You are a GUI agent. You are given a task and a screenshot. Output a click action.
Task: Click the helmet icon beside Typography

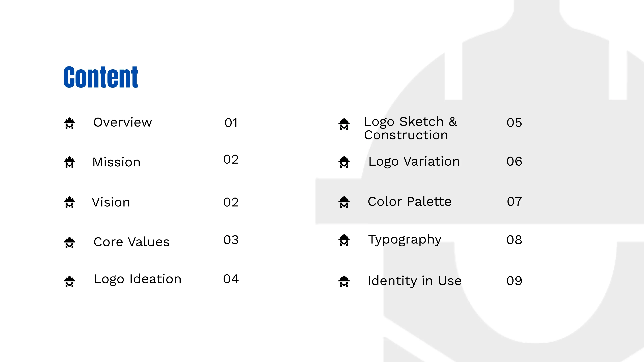pyautogui.click(x=344, y=240)
